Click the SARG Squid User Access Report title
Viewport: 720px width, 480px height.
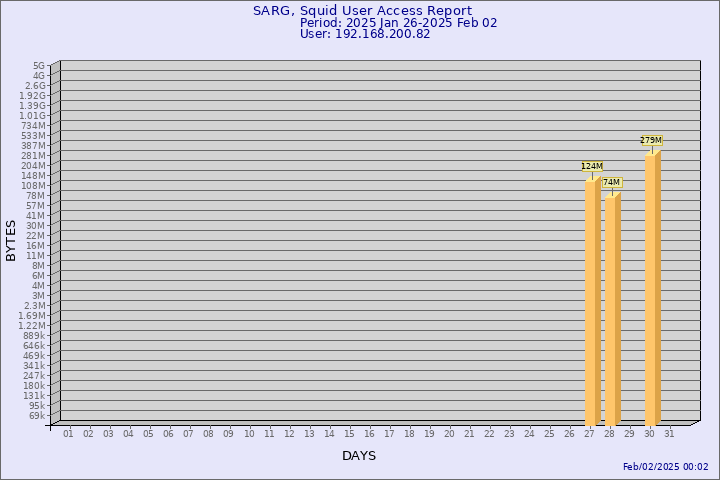362,11
